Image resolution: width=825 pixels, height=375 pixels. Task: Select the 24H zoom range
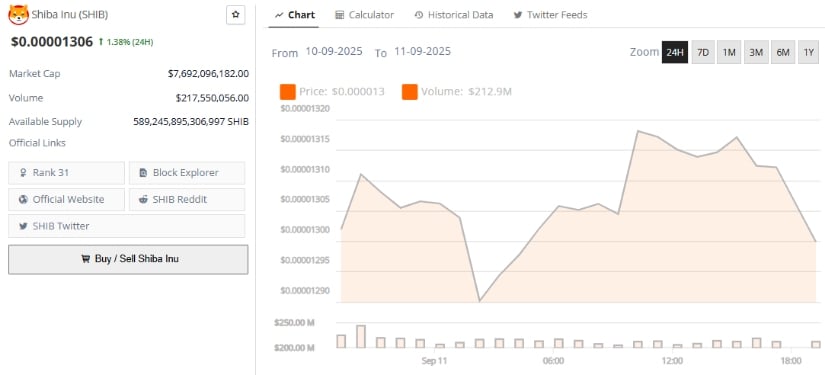point(675,52)
